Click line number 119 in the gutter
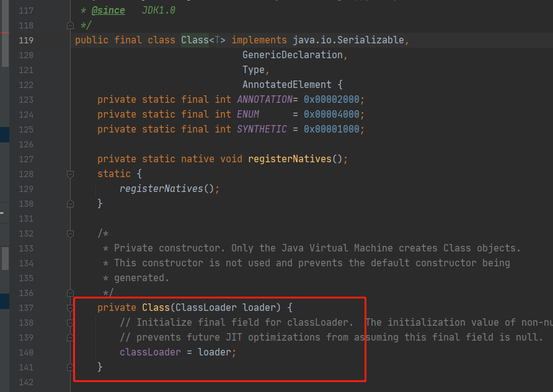The width and height of the screenshot is (553, 392). pos(26,40)
